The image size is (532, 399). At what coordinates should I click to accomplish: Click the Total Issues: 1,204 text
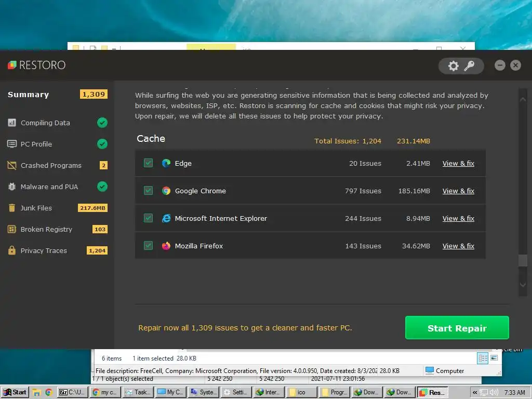(x=348, y=141)
